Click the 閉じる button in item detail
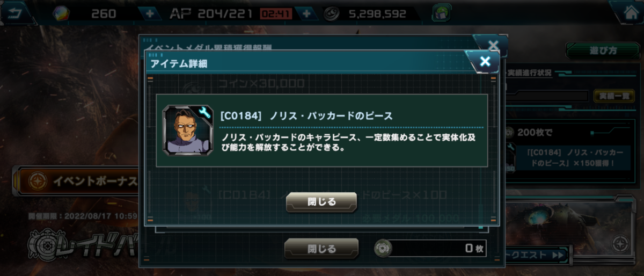644x276 pixels. click(x=321, y=202)
